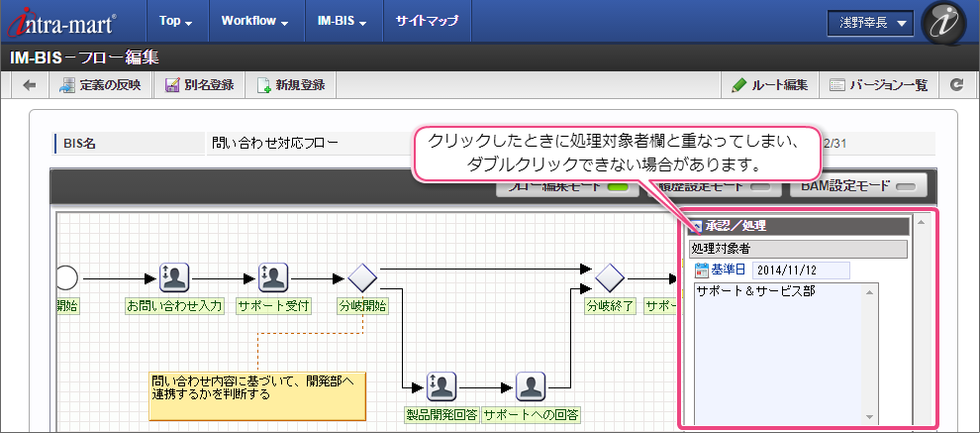This screenshot has height=433, width=980.
Task: Go back with the left arrow icon
Action: [30, 85]
